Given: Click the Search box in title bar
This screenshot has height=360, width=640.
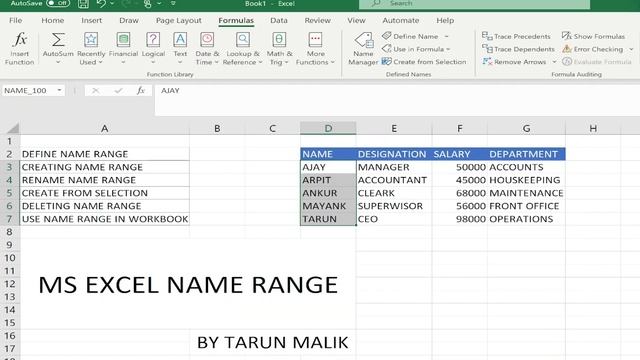Looking at the screenshot, I should coord(474,4).
